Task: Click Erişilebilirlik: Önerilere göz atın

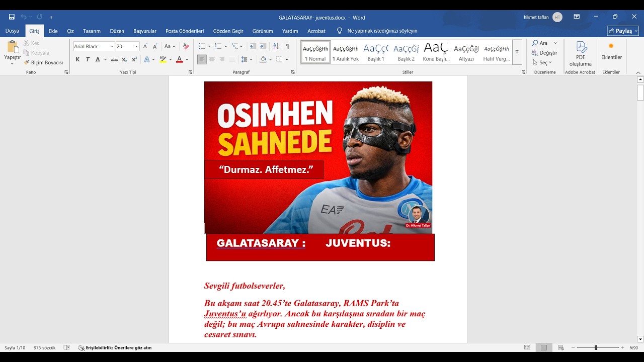Action: coord(115,347)
